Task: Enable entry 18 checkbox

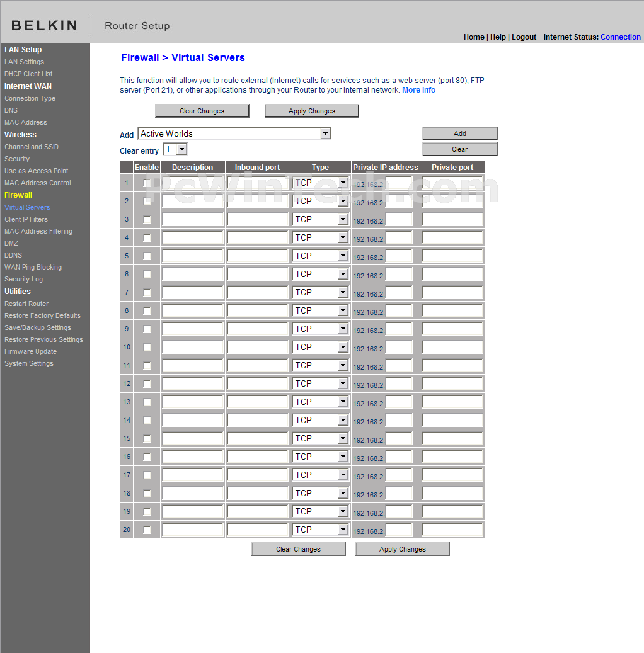Action: tap(147, 494)
